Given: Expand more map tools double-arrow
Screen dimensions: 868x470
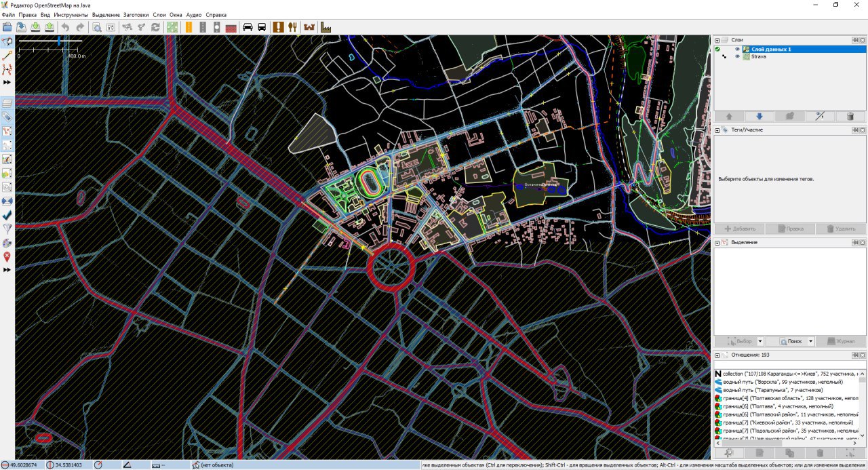Looking at the screenshot, I should click(x=7, y=82).
